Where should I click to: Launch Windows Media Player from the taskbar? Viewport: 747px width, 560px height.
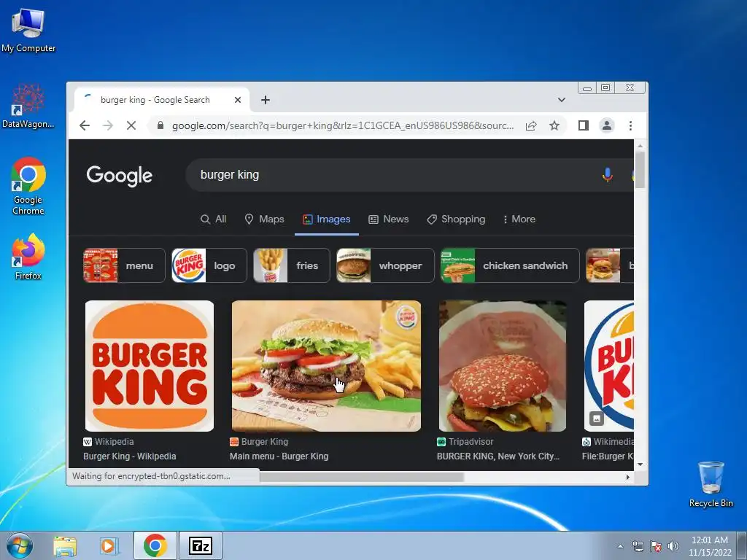point(109,546)
